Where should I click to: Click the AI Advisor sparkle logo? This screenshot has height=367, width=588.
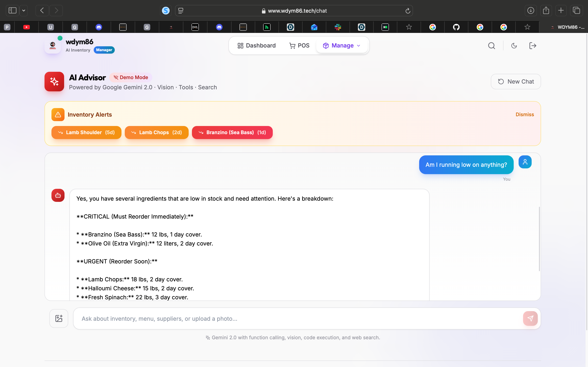pos(54,82)
